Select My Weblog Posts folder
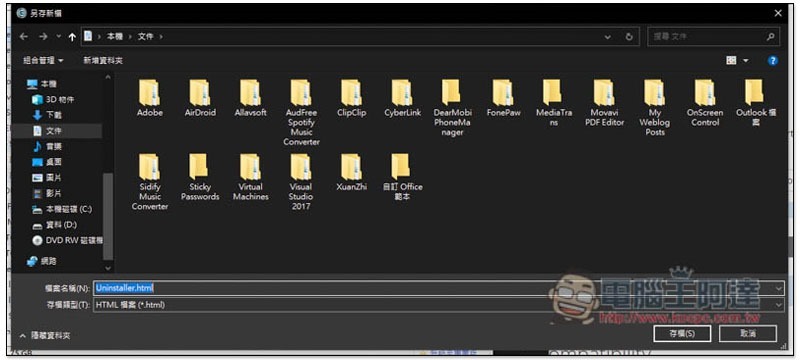This screenshot has height=360, width=800. tap(655, 108)
